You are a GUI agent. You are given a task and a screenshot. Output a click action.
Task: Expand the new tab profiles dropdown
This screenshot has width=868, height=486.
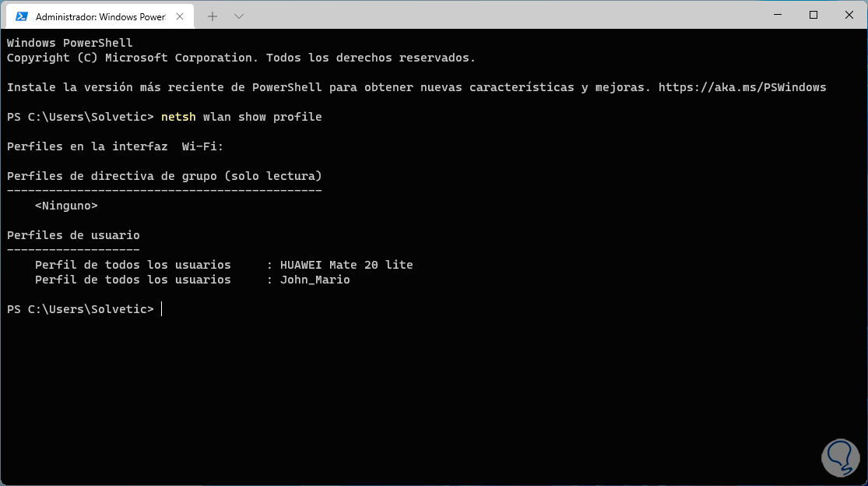pos(239,16)
